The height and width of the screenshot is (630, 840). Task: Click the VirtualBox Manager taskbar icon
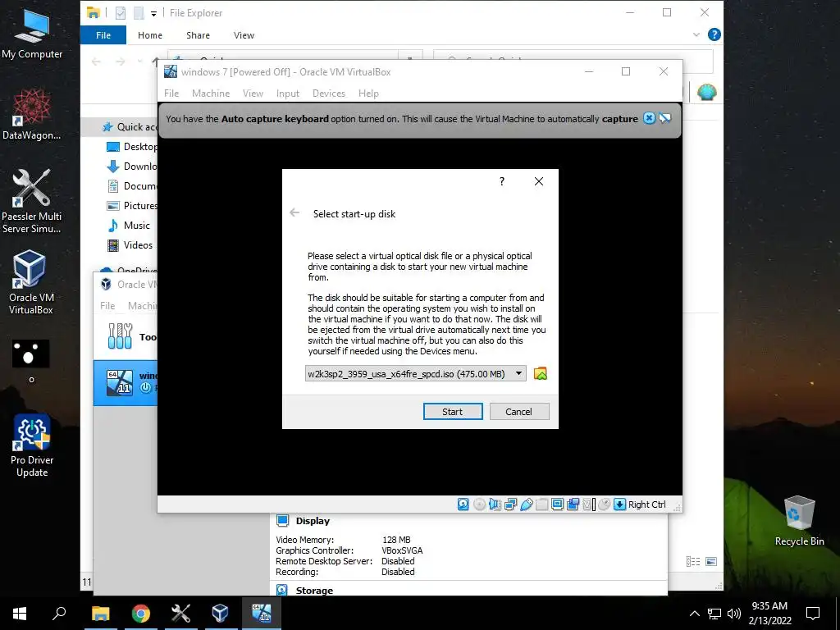point(220,614)
